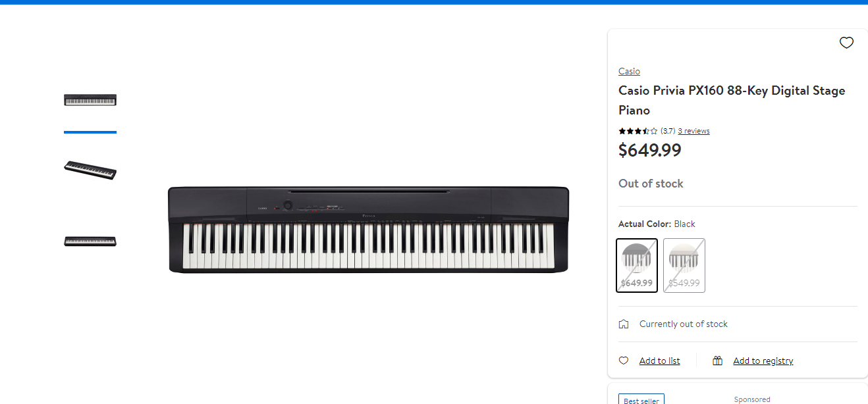Click the heart icon at top of product card
Image resolution: width=868 pixels, height=404 pixels.
click(x=846, y=43)
